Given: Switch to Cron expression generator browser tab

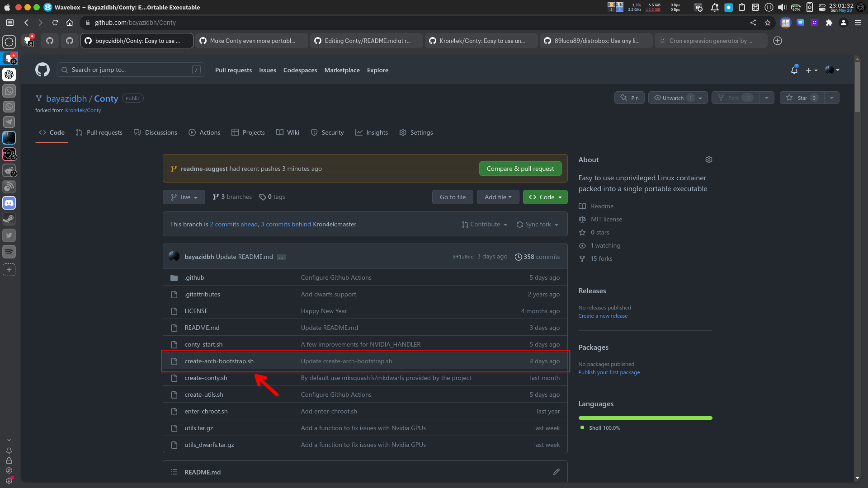Looking at the screenshot, I should tap(711, 41).
